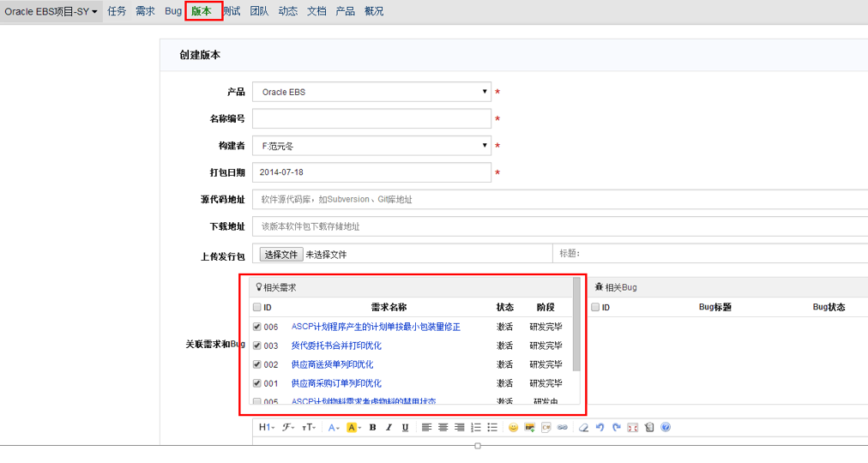Click the 名称编号 input field
868x463 pixels.
coord(371,119)
